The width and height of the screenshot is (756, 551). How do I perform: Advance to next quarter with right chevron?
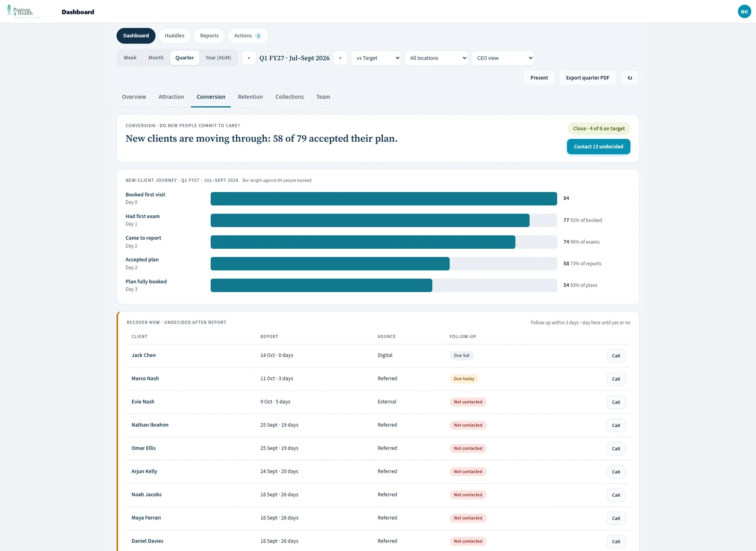(x=340, y=58)
